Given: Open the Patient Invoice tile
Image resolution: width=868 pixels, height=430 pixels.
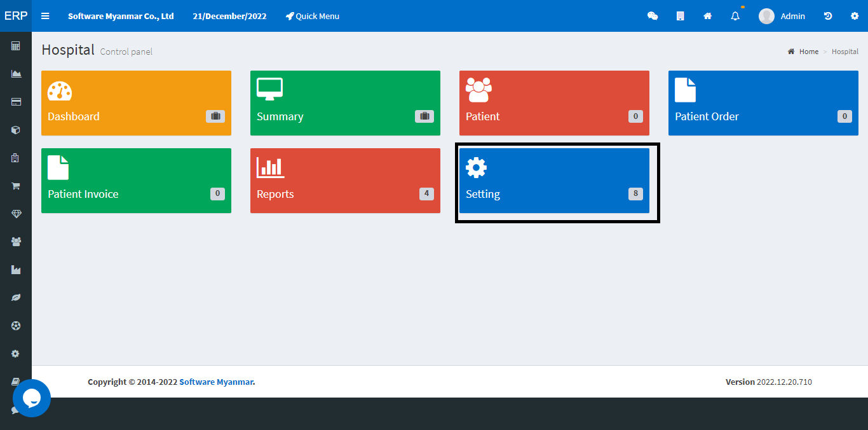Looking at the screenshot, I should [136, 181].
